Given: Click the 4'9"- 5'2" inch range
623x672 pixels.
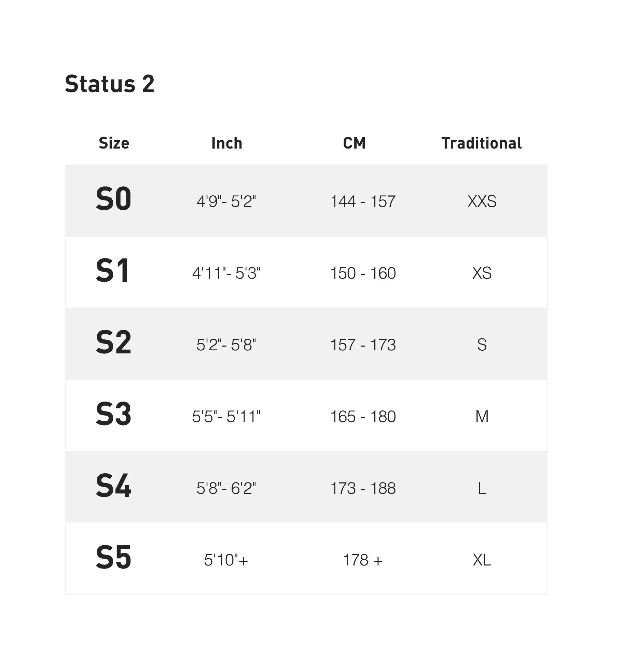Looking at the screenshot, I should 226,201.
